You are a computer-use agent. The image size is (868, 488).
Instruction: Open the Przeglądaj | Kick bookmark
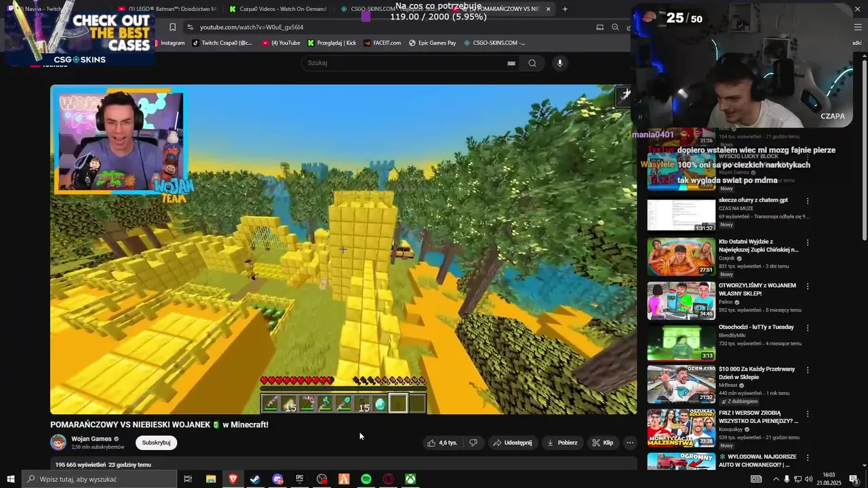[x=332, y=43]
